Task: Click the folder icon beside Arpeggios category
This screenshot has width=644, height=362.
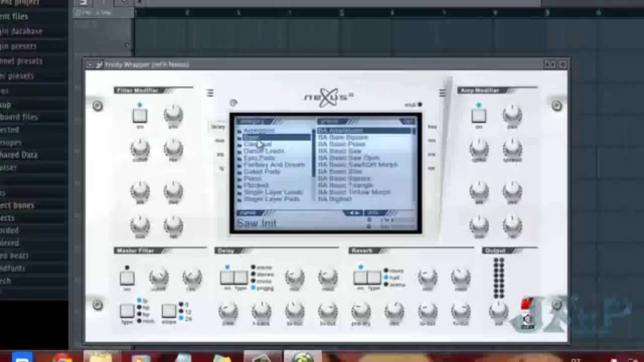Action: (239, 131)
